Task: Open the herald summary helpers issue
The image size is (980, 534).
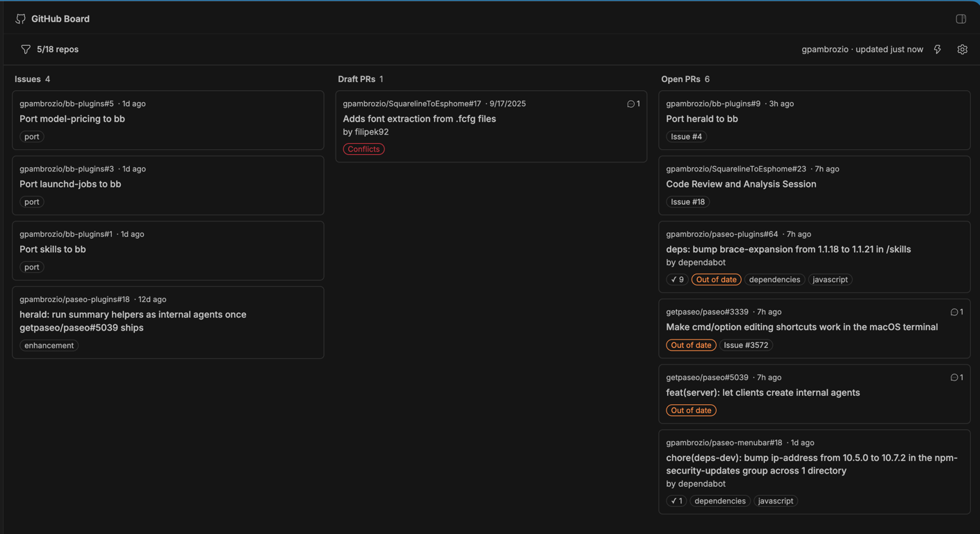Action: click(133, 321)
